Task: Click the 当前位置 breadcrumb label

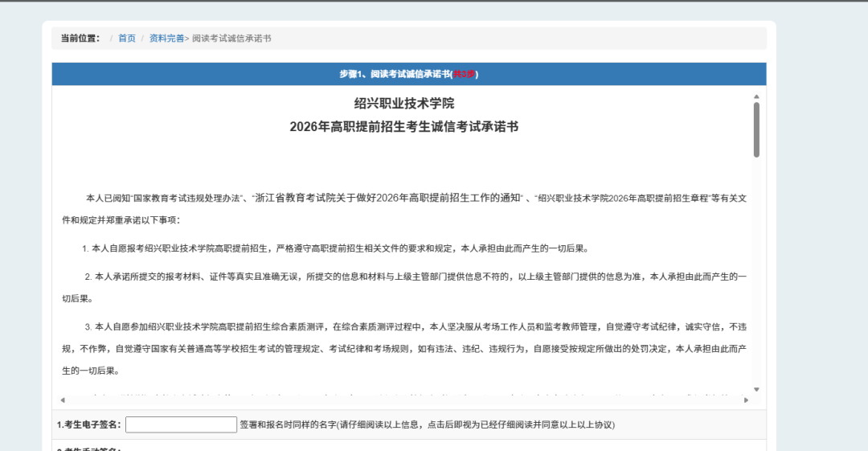Action: [80, 39]
